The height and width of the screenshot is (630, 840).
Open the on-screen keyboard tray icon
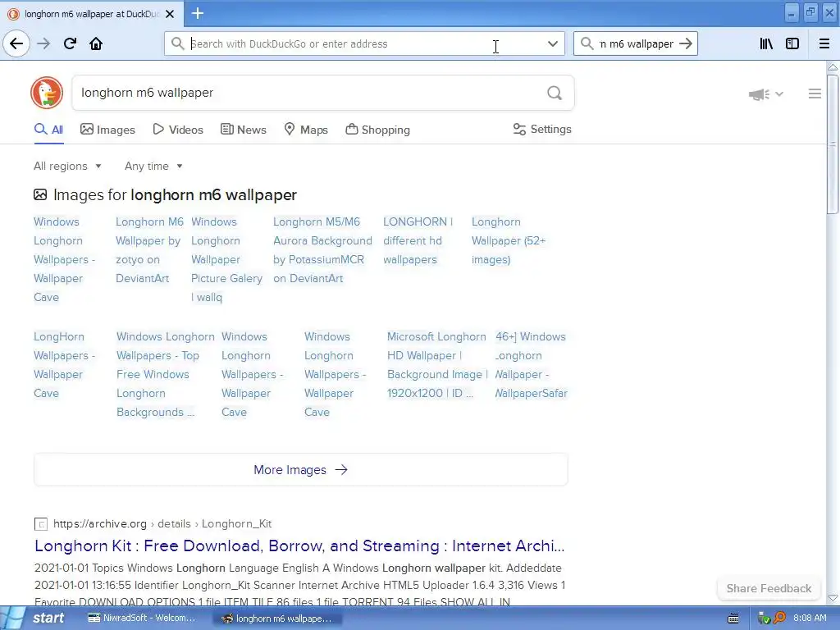(x=733, y=619)
